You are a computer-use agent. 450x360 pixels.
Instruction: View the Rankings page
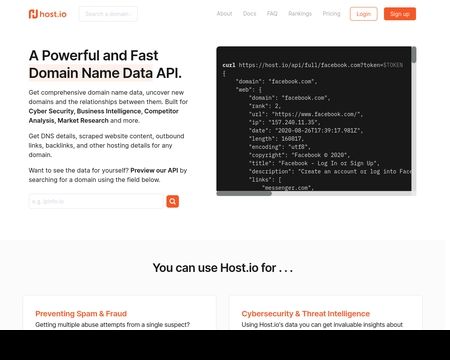(300, 14)
